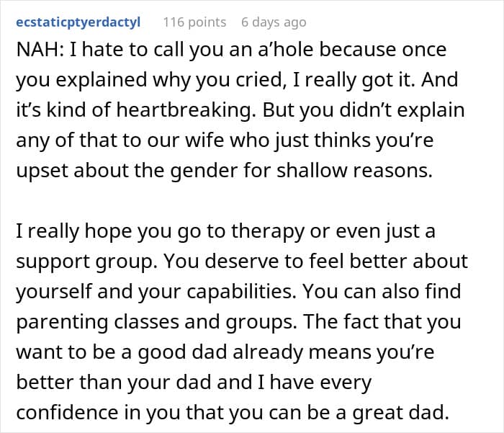Select the line starting with you explained why
This screenshot has width=504, height=433.
click(237, 80)
